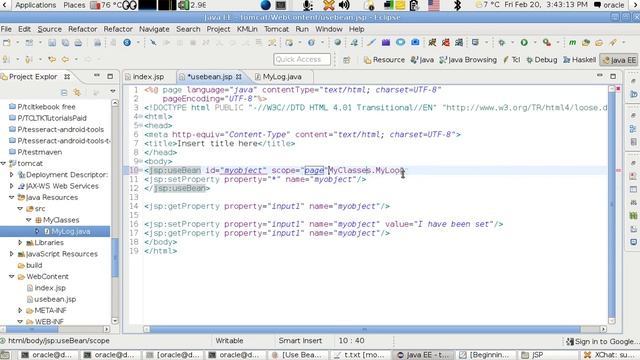
Task: Click Back navigation yellow arrow icon
Action: (65, 60)
